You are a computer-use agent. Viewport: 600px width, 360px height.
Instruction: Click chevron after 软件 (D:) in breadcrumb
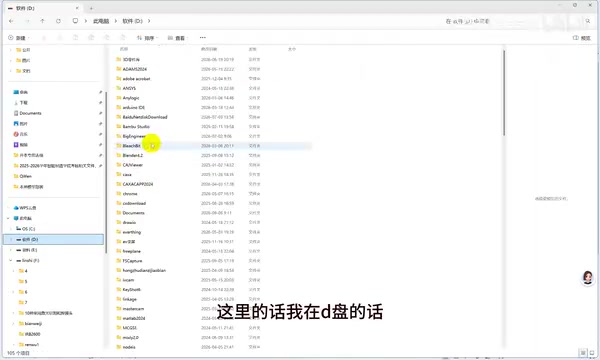149,21
